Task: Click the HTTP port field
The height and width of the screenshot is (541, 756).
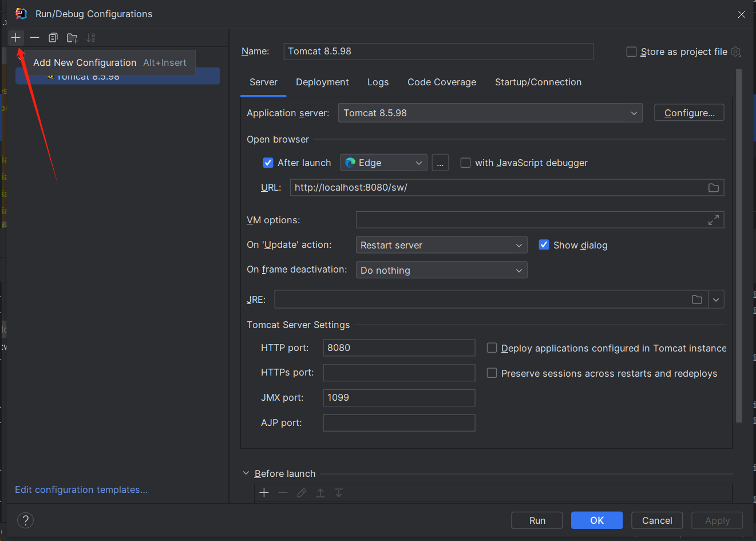Action: pos(399,348)
